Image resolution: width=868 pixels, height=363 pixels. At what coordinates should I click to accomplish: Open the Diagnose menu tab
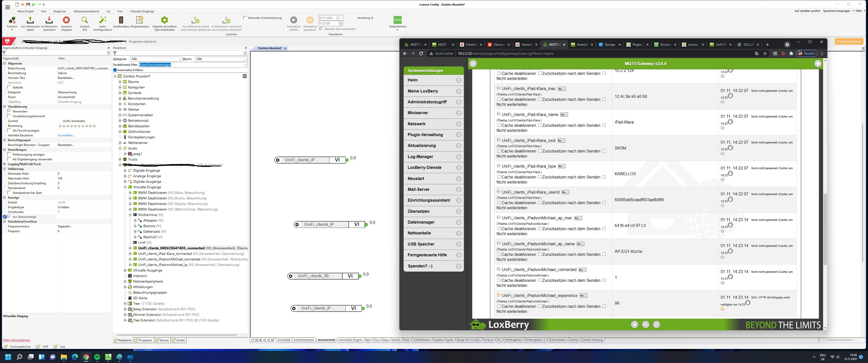pos(60,11)
